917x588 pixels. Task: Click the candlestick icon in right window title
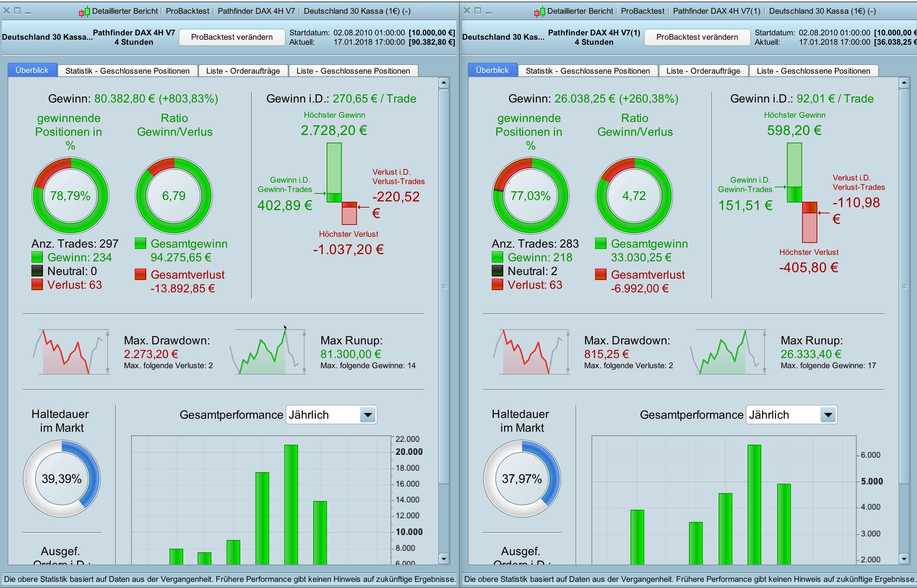[539, 12]
